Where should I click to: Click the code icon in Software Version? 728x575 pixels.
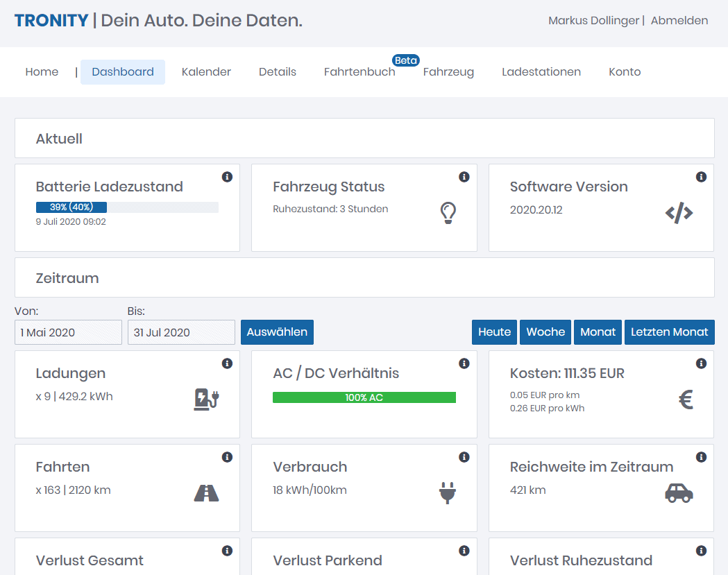[679, 214]
